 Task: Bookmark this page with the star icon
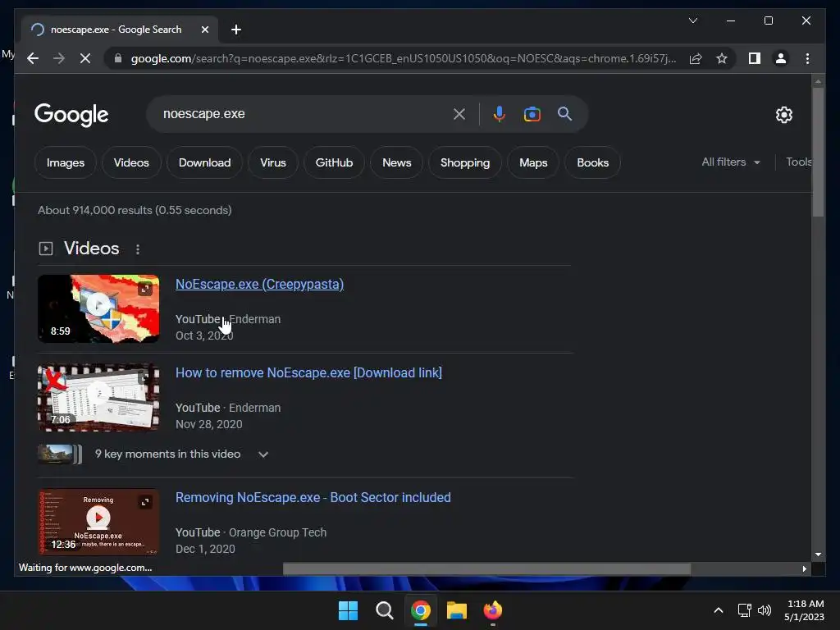(722, 58)
